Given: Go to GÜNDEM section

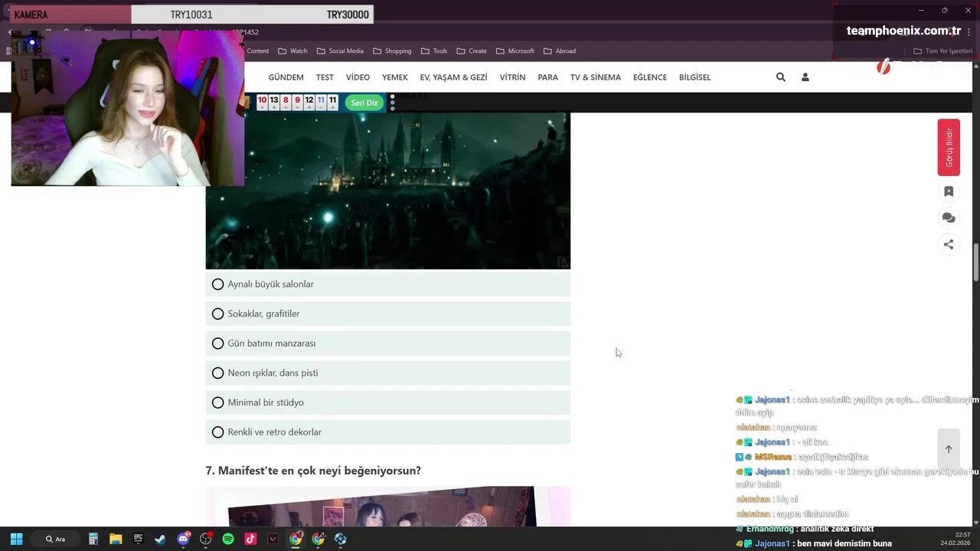Looking at the screenshot, I should click(286, 77).
